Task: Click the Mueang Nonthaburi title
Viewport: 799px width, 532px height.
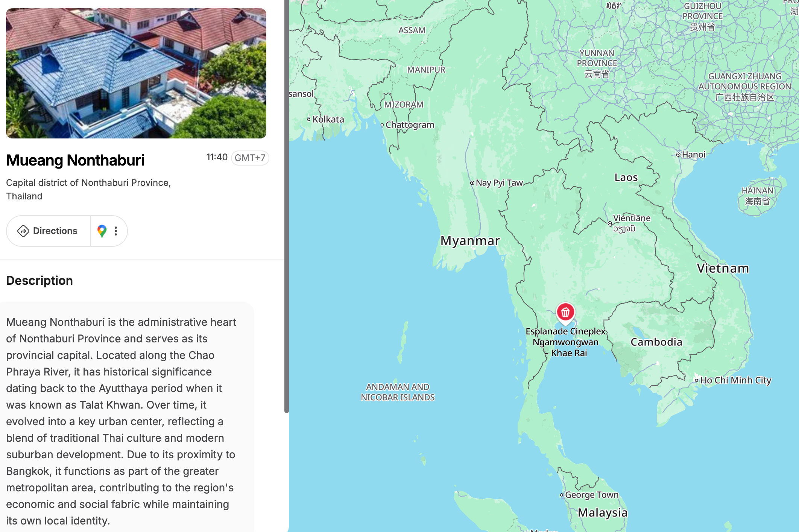Action: [x=75, y=160]
